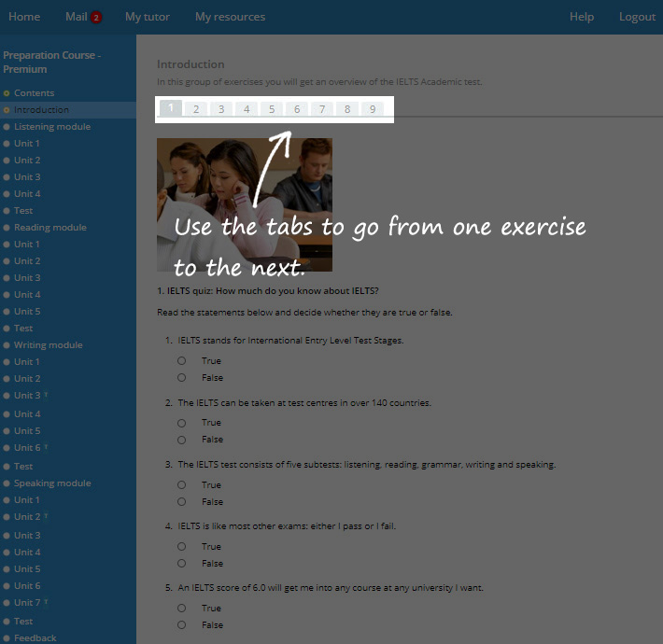Select False for question 4 about pass or fail
This screenshot has height=644, width=663.
coord(181,564)
